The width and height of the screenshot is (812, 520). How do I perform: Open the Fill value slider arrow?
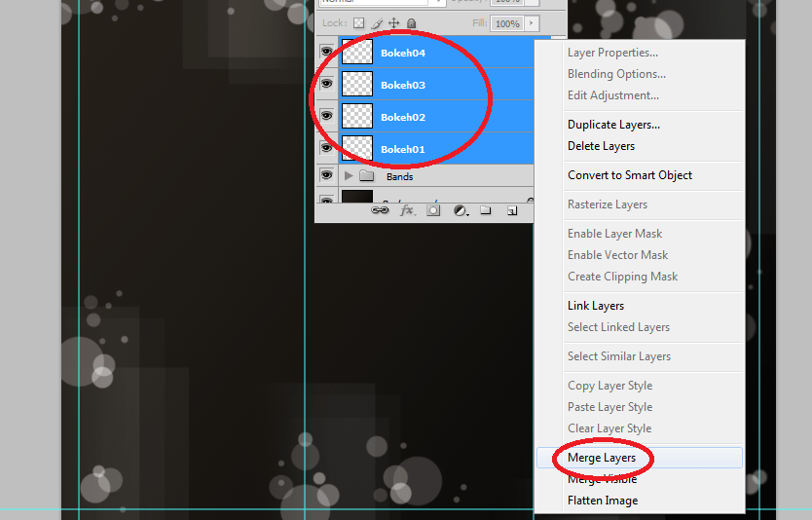pyautogui.click(x=532, y=23)
